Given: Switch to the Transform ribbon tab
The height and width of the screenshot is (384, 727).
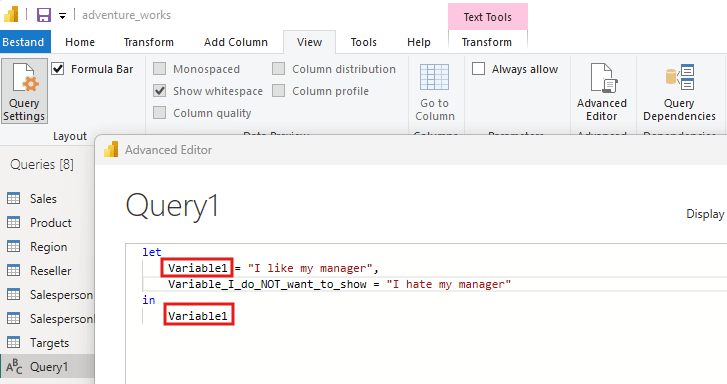Looking at the screenshot, I should [x=148, y=42].
